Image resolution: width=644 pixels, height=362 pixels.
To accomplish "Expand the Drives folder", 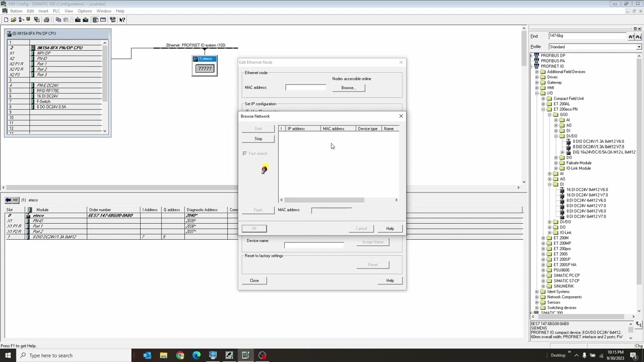I will pos(537,77).
